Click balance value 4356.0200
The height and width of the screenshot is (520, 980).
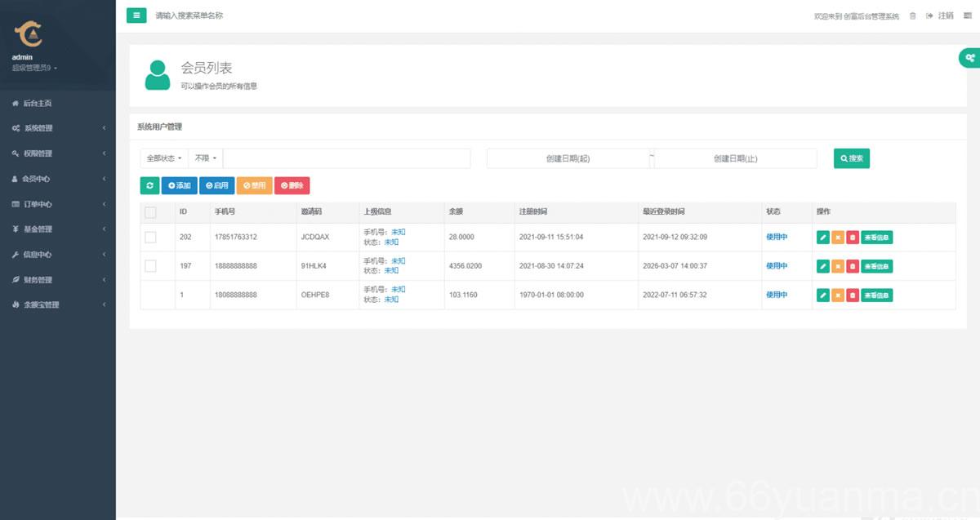pos(465,265)
